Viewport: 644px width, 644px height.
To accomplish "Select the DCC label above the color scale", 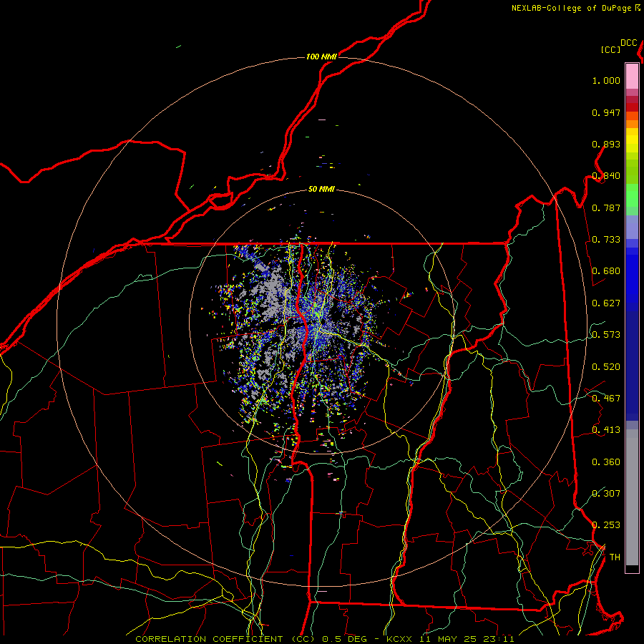I will pos(628,43).
